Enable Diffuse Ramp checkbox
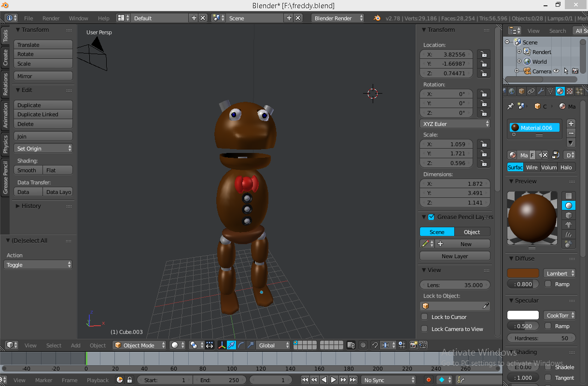 [x=548, y=284]
